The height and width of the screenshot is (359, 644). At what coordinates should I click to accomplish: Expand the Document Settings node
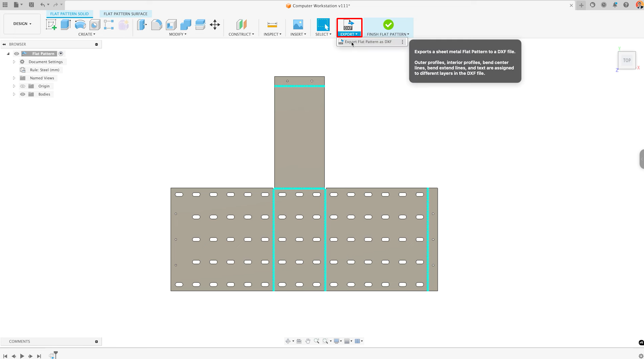(14, 62)
